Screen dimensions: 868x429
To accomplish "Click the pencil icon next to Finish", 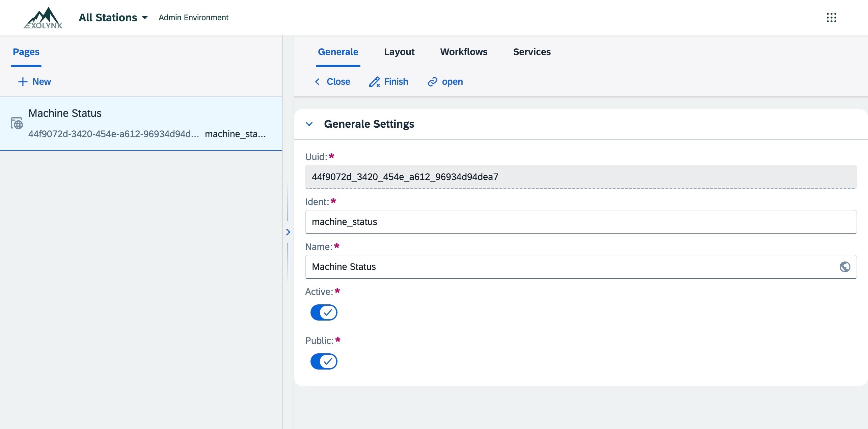I will pyautogui.click(x=374, y=82).
